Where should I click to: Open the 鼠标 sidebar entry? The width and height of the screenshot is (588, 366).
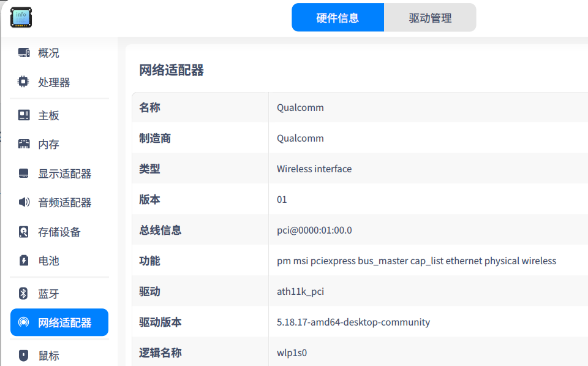coord(59,356)
